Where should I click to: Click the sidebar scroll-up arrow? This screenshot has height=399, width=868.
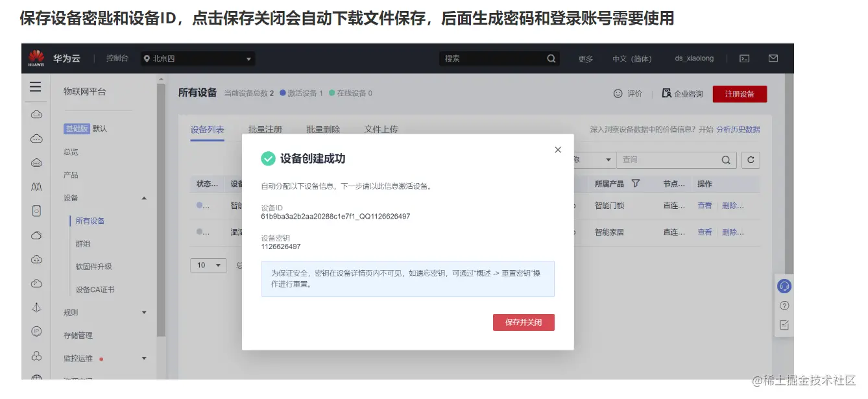161,80
